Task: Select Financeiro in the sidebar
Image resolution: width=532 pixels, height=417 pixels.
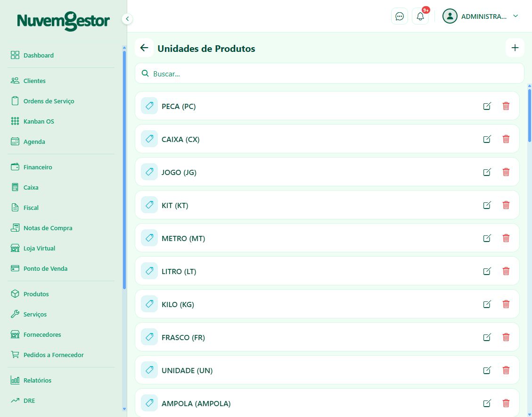Action: pyautogui.click(x=61, y=167)
